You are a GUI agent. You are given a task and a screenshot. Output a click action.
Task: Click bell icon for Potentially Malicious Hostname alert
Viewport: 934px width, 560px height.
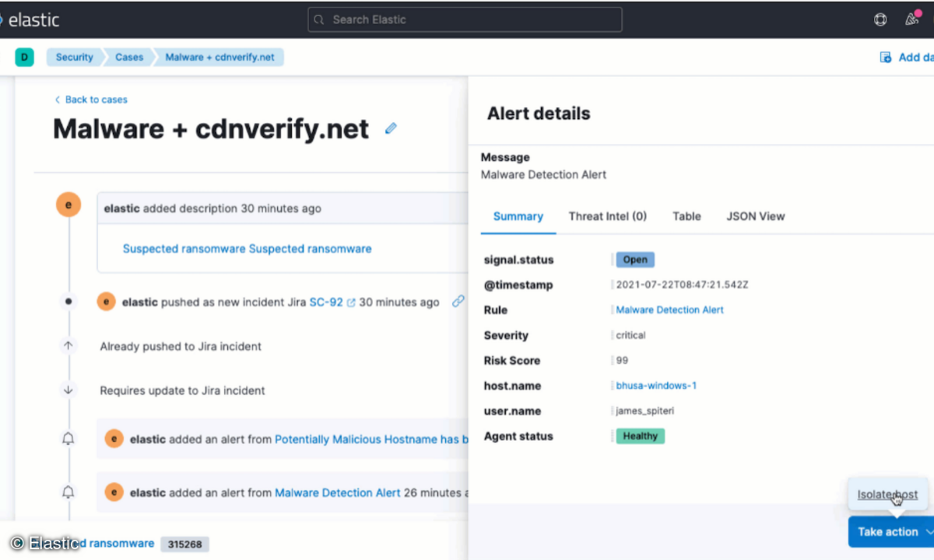68,439
